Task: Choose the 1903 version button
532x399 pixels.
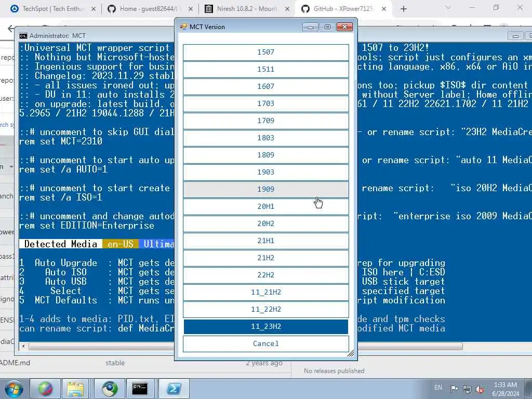Action: point(265,172)
